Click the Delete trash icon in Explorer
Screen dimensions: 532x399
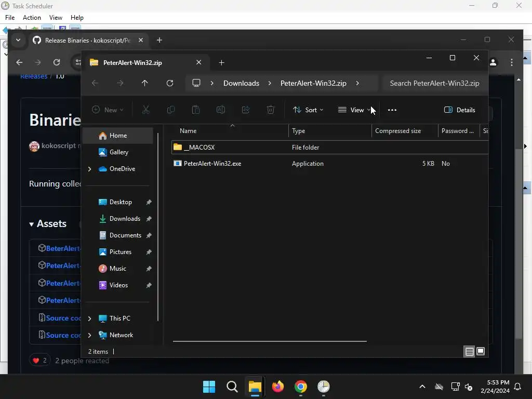click(x=270, y=110)
